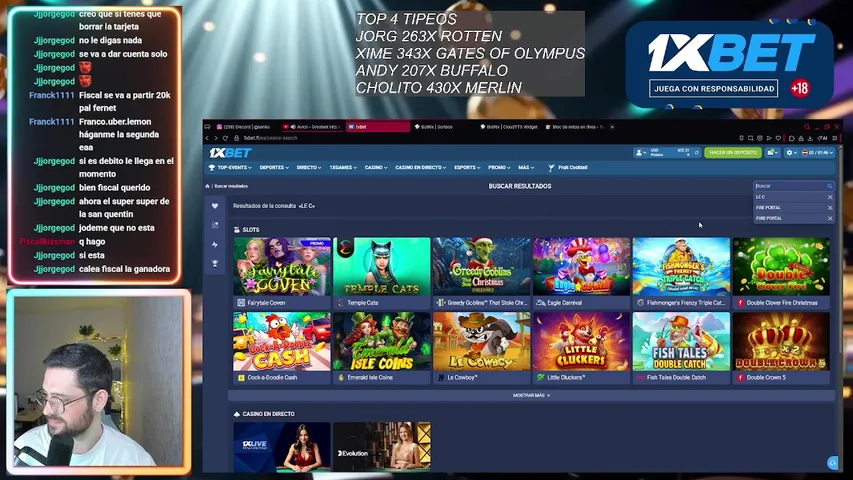Click the support chat bubble icon
The height and width of the screenshot is (480, 853).
[832, 463]
